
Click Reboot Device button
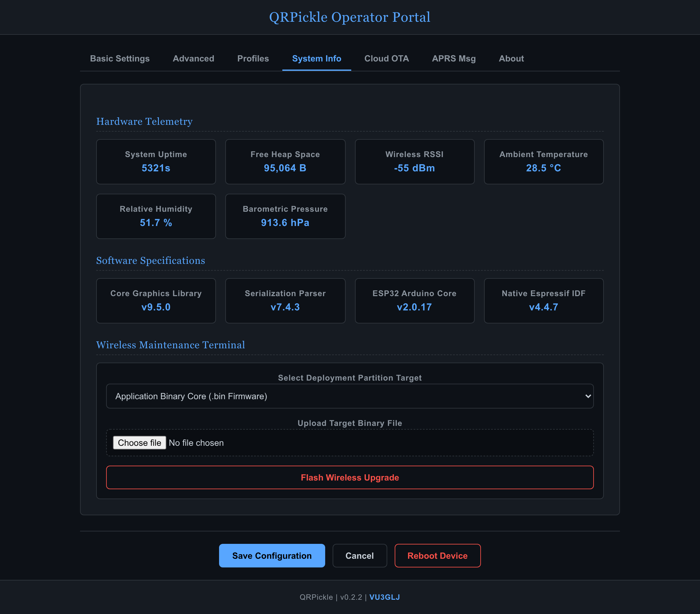point(437,555)
